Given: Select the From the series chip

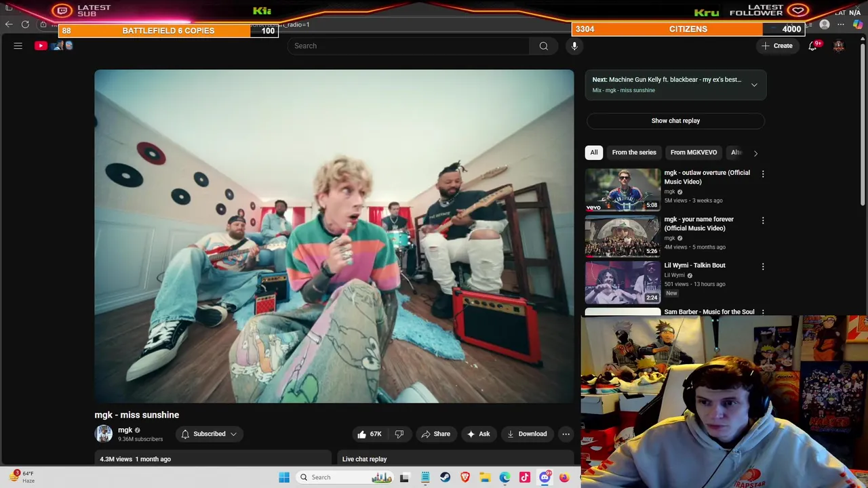Looking at the screenshot, I should click(x=634, y=152).
